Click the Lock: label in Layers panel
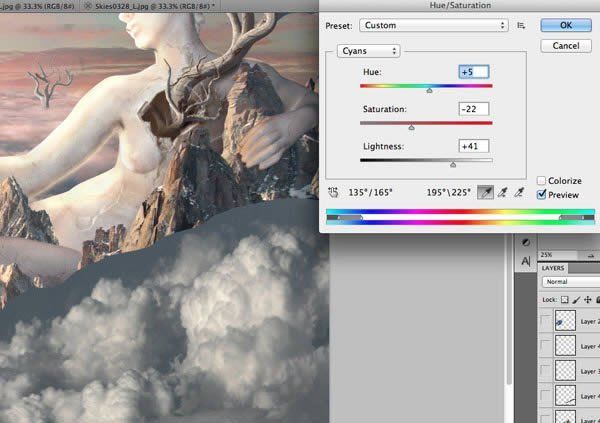 tap(549, 300)
